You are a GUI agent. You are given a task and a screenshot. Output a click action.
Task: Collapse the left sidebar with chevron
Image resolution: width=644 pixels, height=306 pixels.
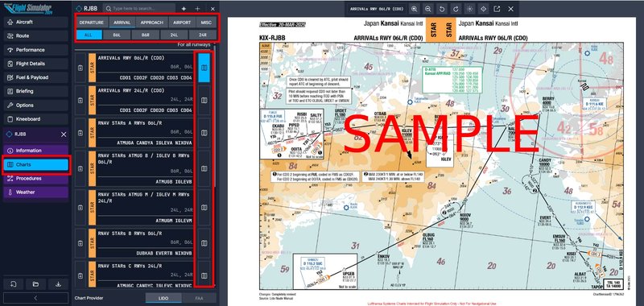click(35, 298)
